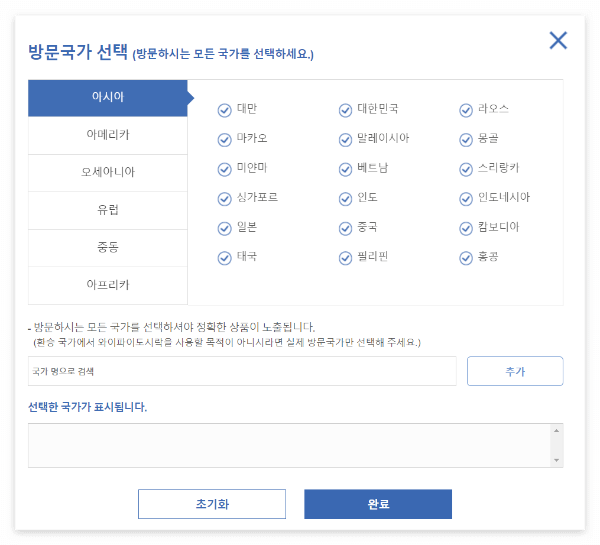Toggle the 말레이시아 checkbox
Viewport: 600px width, 545px height.
pos(345,140)
